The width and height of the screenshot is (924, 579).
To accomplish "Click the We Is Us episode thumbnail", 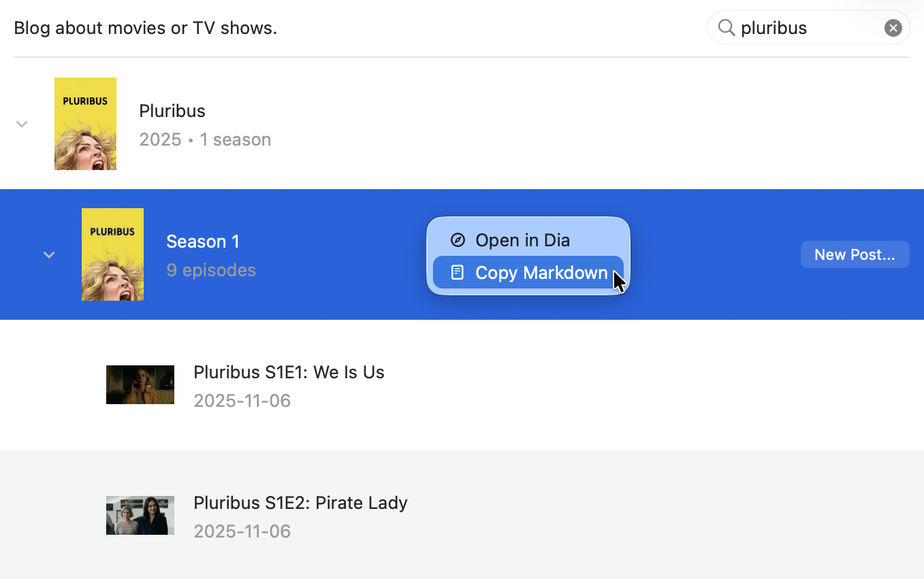I will (140, 384).
